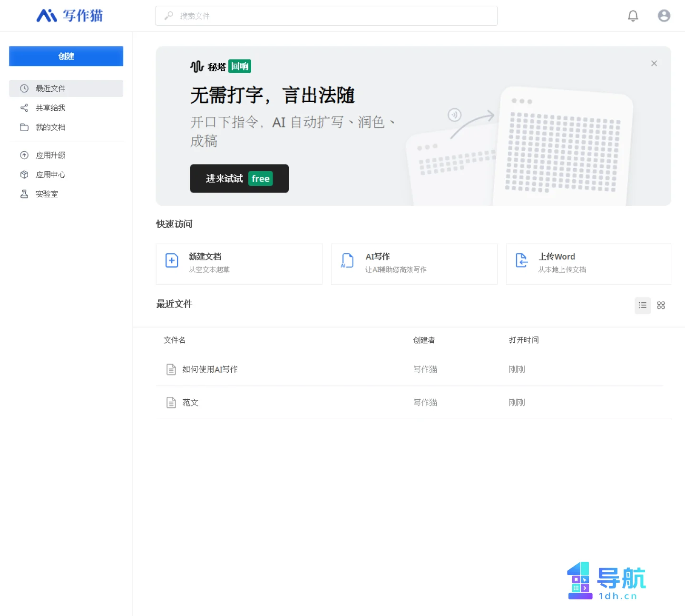685x616 pixels.
Task: Switch recent files to grid view
Action: coord(661,306)
